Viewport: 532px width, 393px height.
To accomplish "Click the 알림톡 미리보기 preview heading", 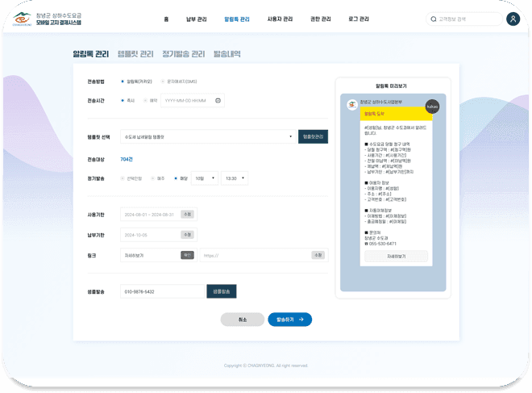I will click(x=391, y=86).
